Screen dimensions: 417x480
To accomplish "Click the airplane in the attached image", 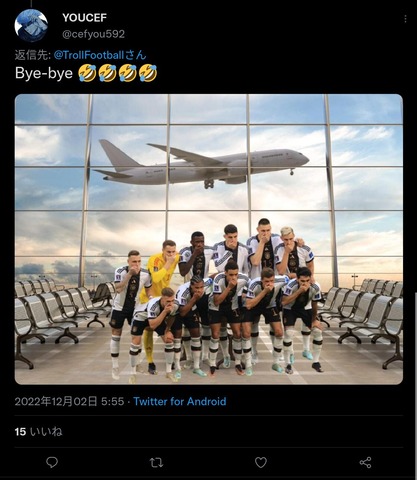I will (202, 164).
